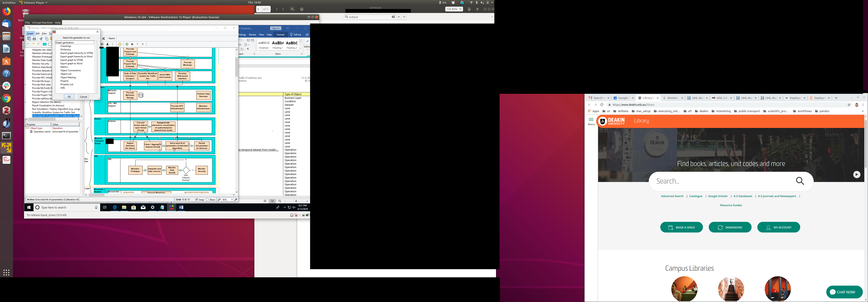Image resolution: width=868 pixels, height=302 pixels.
Task: Click the Cut scissors icon
Action: [x=41, y=39]
